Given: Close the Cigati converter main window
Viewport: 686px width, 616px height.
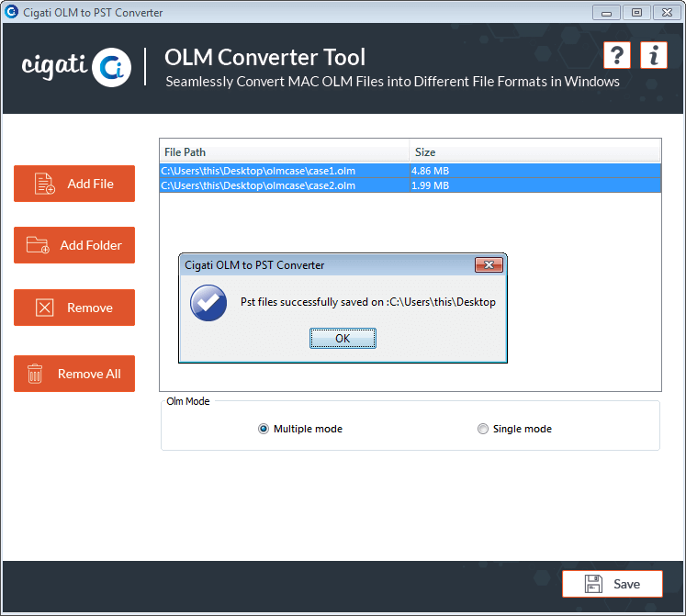Looking at the screenshot, I should (x=667, y=13).
